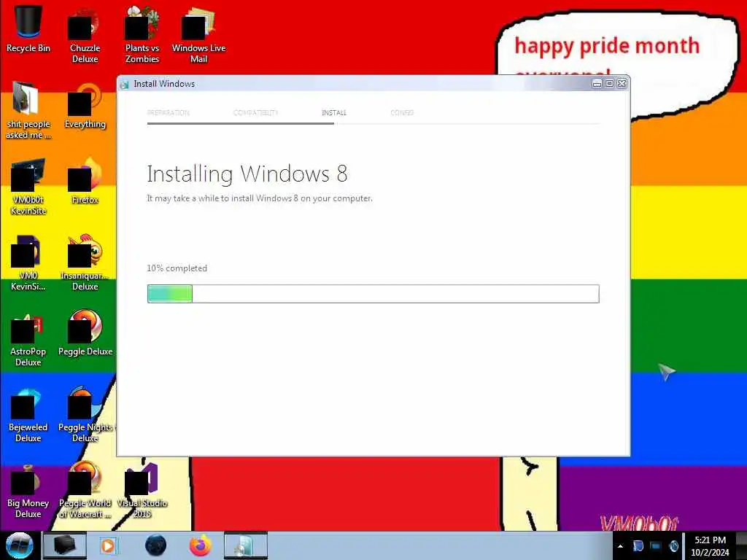Select the Big Money Deluxe icon
Screen dimensions: 747x560
pos(28,491)
